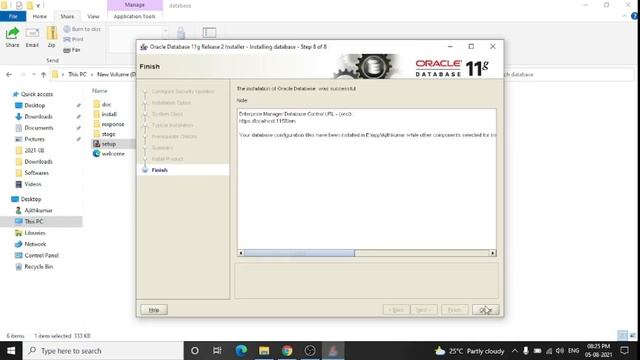Switch to the Share ribbon tab

(67, 16)
